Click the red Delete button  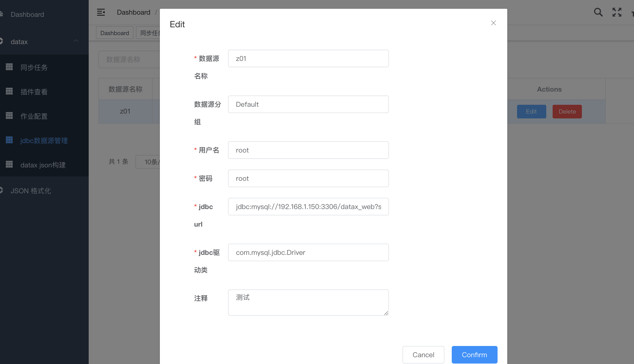click(567, 112)
